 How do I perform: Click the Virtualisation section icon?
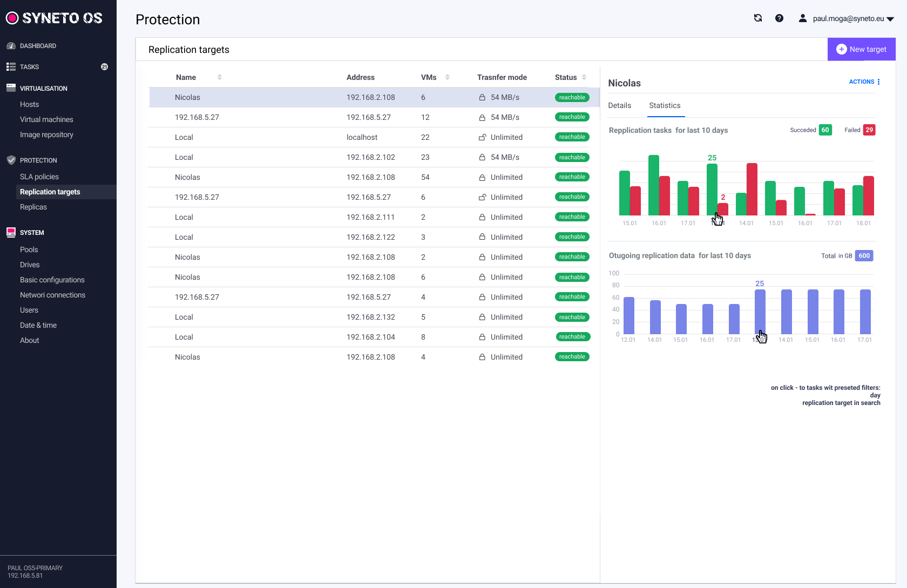(11, 88)
